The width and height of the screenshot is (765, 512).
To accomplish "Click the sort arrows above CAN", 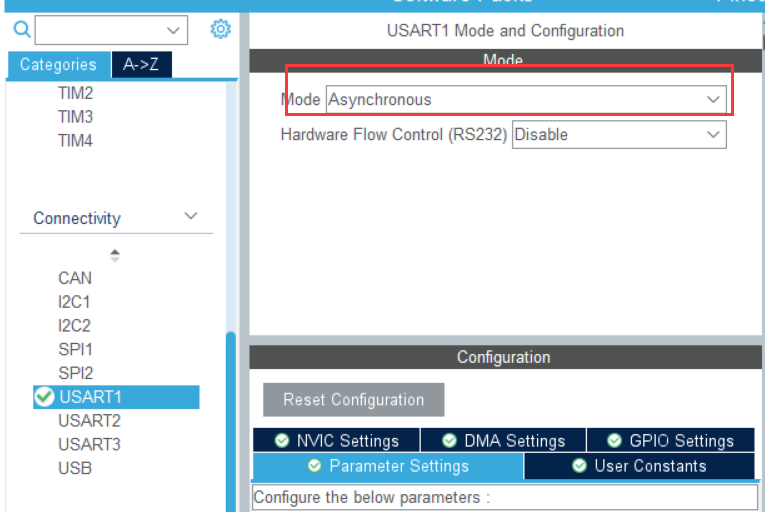I will 115,255.
